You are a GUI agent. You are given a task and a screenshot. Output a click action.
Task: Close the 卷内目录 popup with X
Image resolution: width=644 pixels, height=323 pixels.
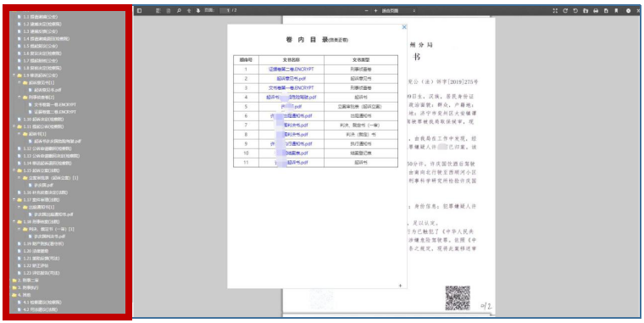pyautogui.click(x=404, y=27)
